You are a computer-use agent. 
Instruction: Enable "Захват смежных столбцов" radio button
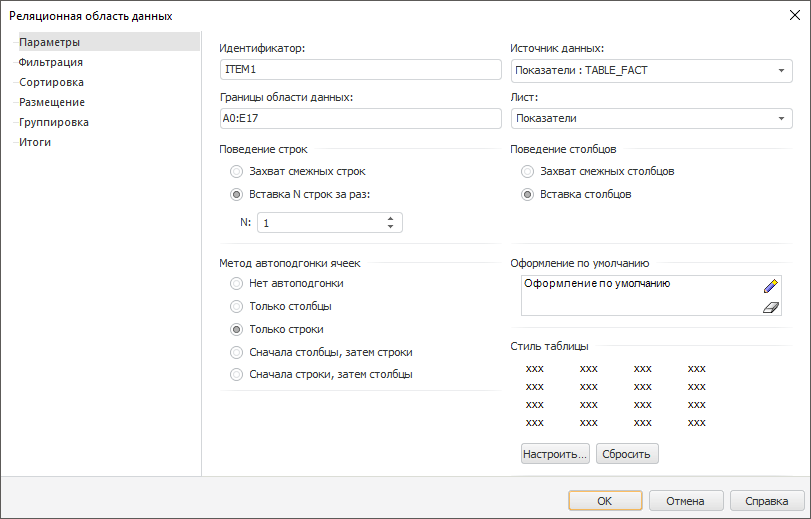pyautogui.click(x=528, y=172)
